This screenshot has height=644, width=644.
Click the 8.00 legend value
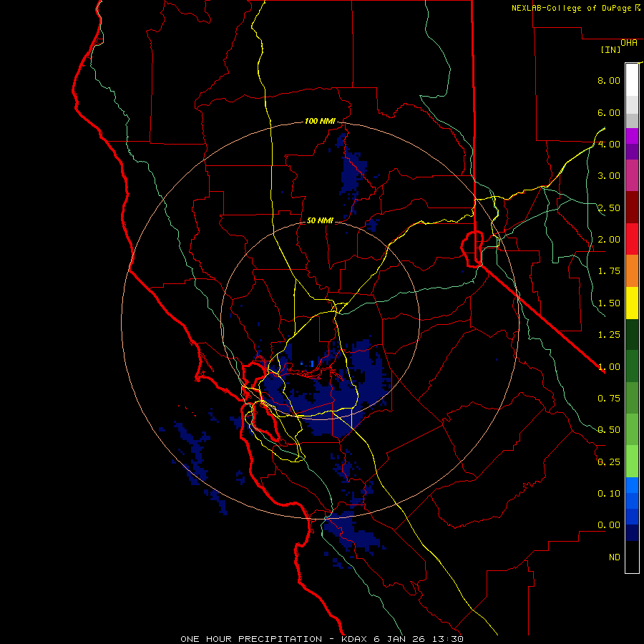pos(609,80)
